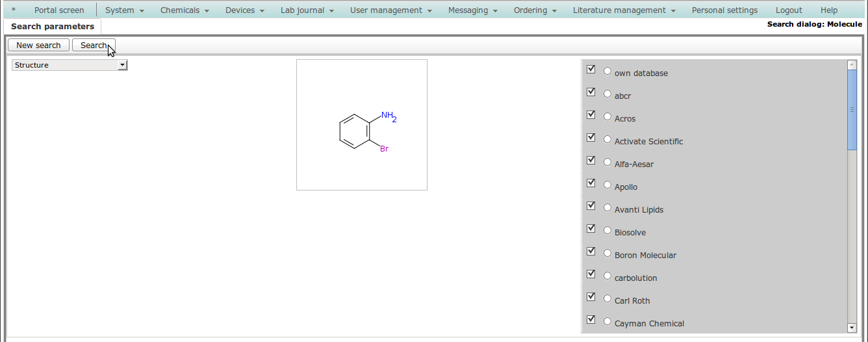
Task: Open the Lab journal dropdown menu
Action: point(307,10)
